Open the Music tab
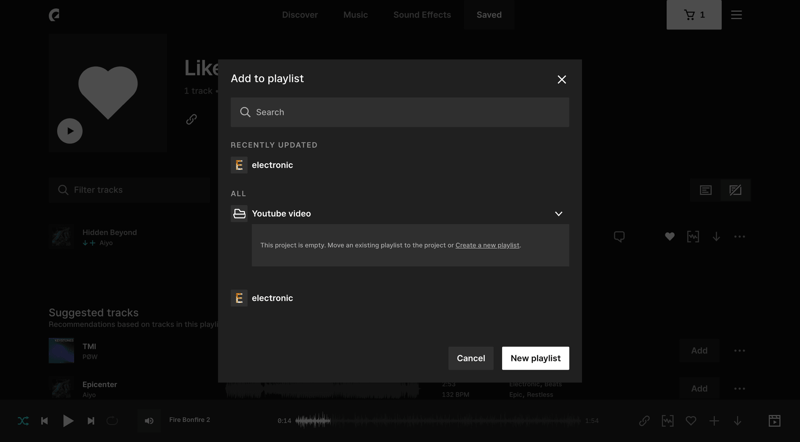Screen dimensions: 800x442 point(356,15)
